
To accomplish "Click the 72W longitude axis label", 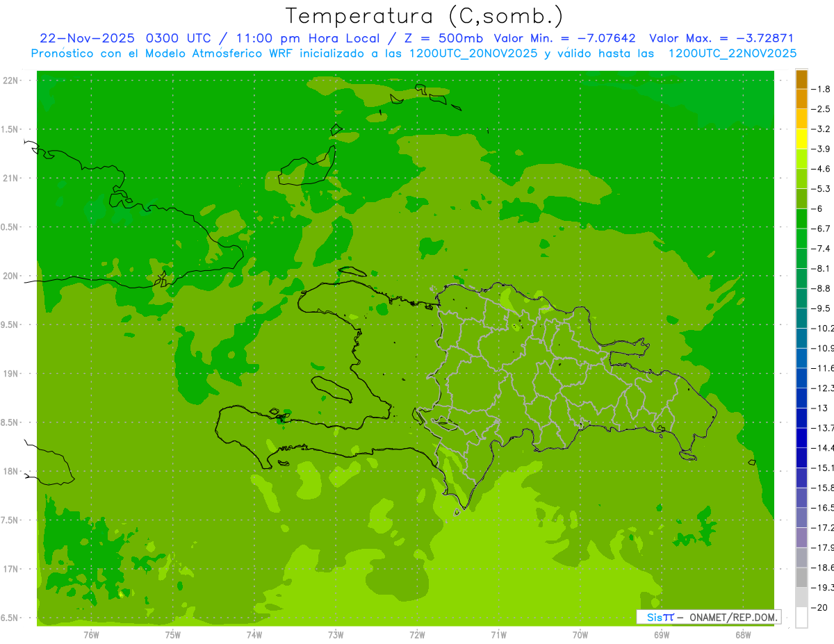I will [x=417, y=634].
